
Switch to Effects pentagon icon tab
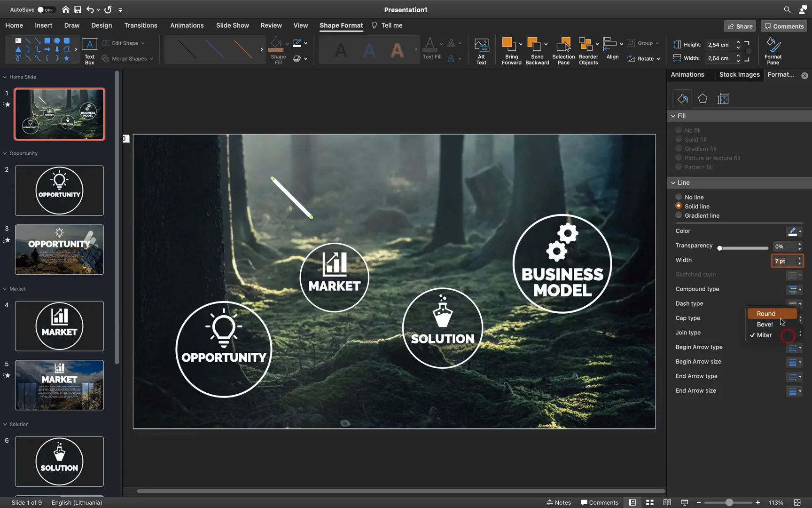click(x=703, y=99)
